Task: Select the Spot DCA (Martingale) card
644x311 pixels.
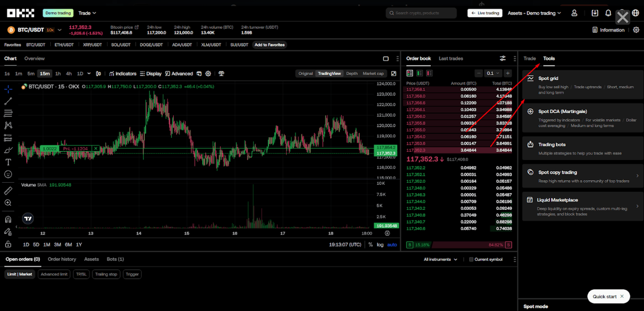Action: tap(583, 117)
